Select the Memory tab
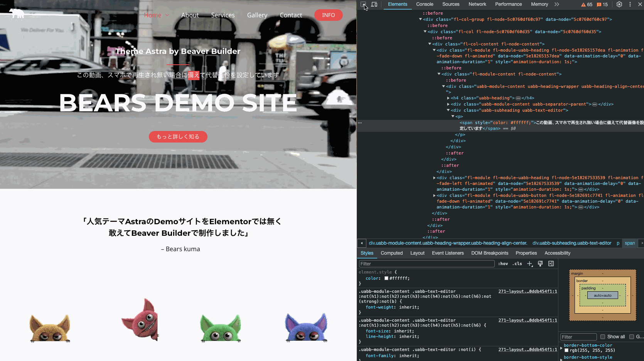 point(539,4)
